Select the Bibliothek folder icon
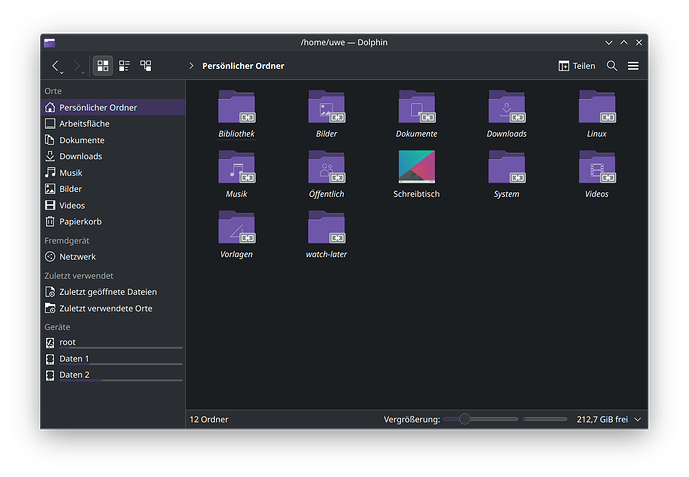The width and height of the screenshot is (689, 477). [x=236, y=107]
